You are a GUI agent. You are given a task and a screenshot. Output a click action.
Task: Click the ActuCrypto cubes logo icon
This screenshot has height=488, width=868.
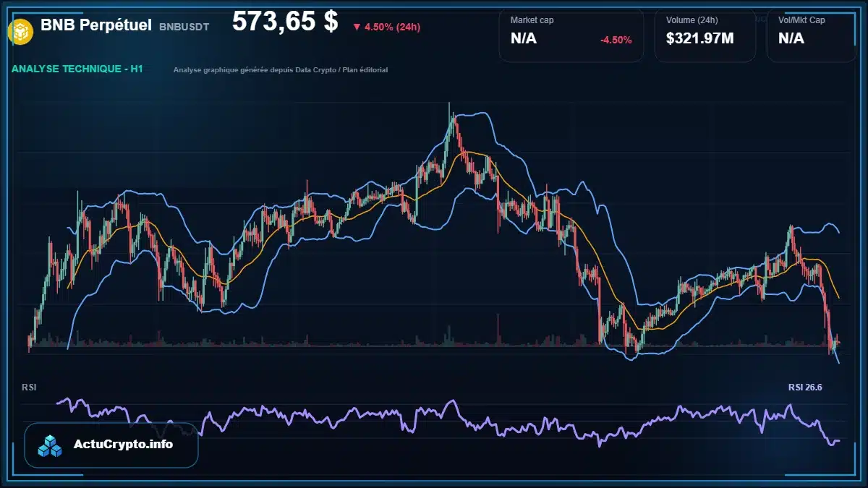51,445
